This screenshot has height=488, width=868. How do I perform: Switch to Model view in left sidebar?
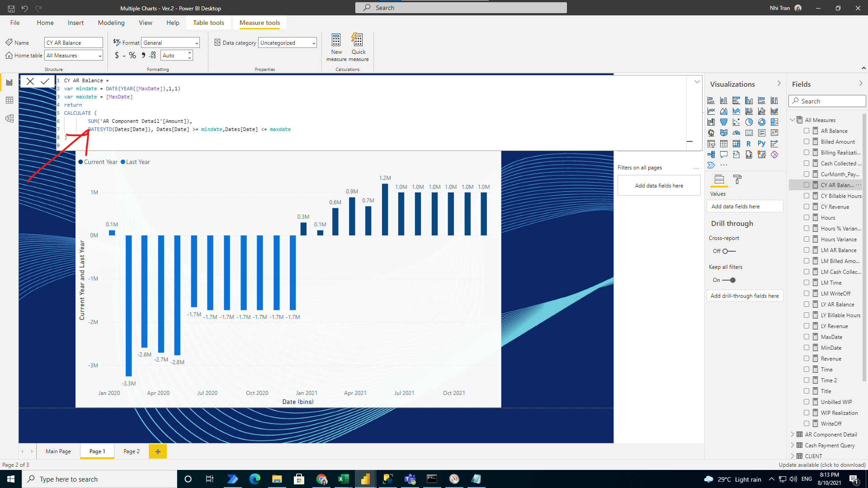9,118
